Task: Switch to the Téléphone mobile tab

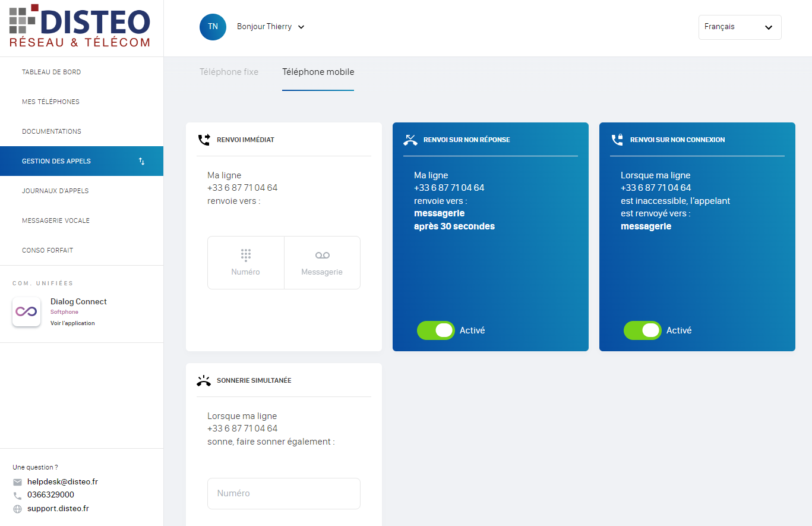Action: click(318, 72)
